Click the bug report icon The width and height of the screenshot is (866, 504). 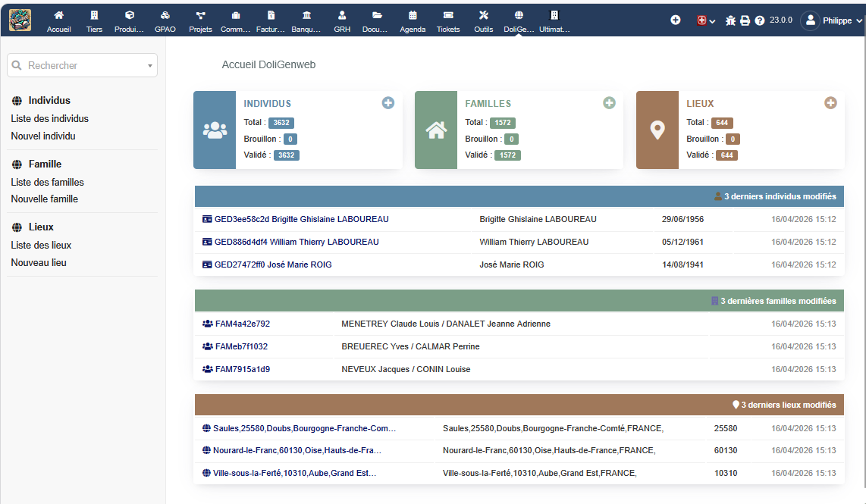tap(730, 20)
